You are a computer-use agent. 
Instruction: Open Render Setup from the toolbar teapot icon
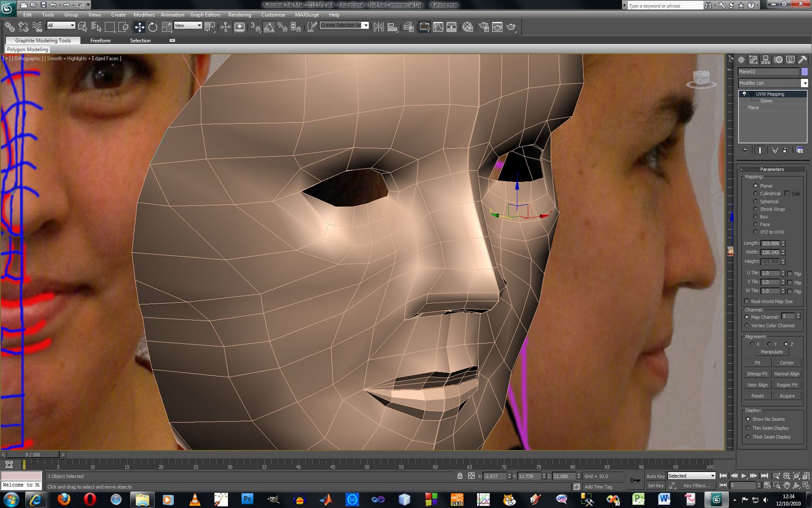click(484, 26)
